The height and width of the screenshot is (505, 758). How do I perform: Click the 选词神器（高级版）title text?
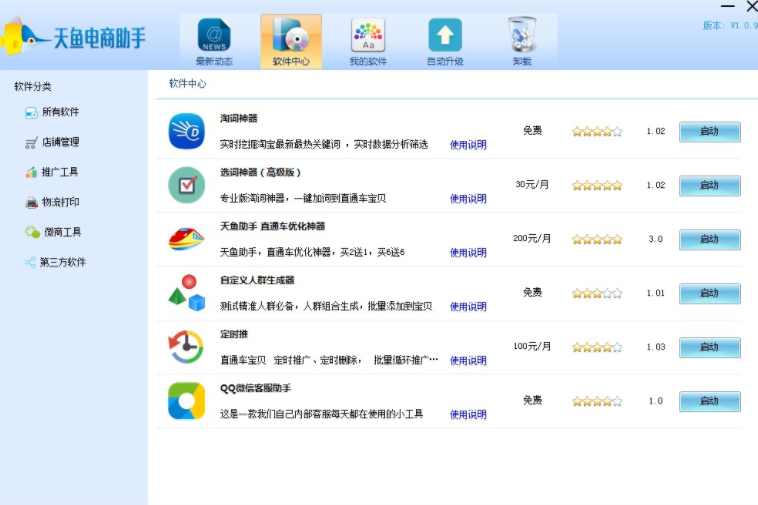click(x=261, y=173)
